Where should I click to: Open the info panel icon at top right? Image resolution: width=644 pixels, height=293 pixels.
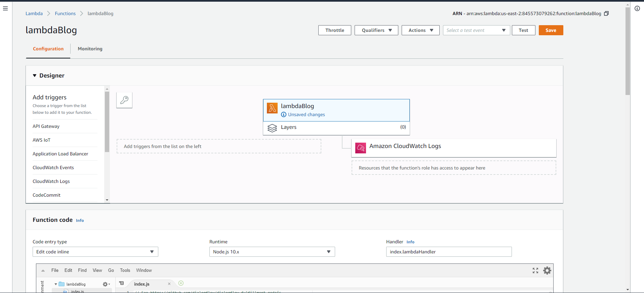coord(637,8)
